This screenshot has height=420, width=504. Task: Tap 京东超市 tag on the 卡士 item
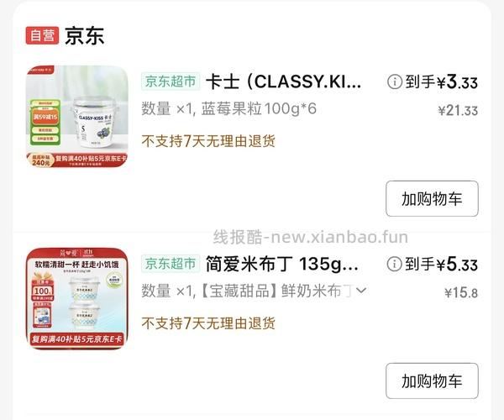[171, 81]
